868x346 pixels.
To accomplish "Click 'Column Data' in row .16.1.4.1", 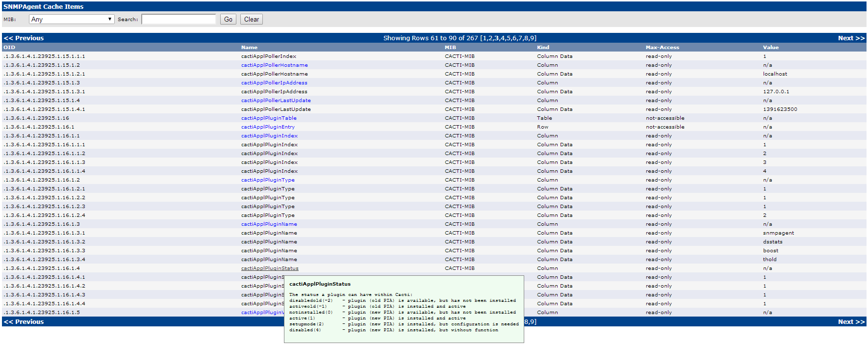I will 555,277.
